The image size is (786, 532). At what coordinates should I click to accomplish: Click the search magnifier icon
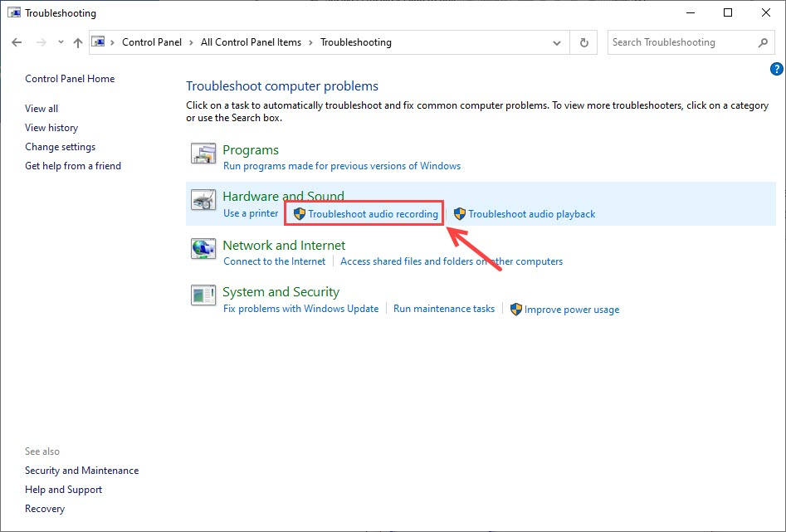click(x=763, y=42)
